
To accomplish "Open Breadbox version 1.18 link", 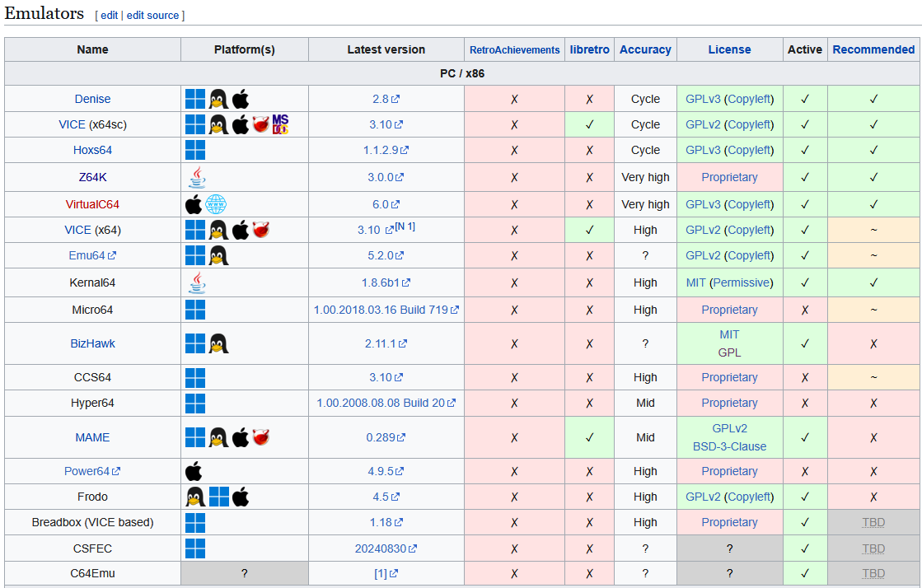I will [386, 522].
